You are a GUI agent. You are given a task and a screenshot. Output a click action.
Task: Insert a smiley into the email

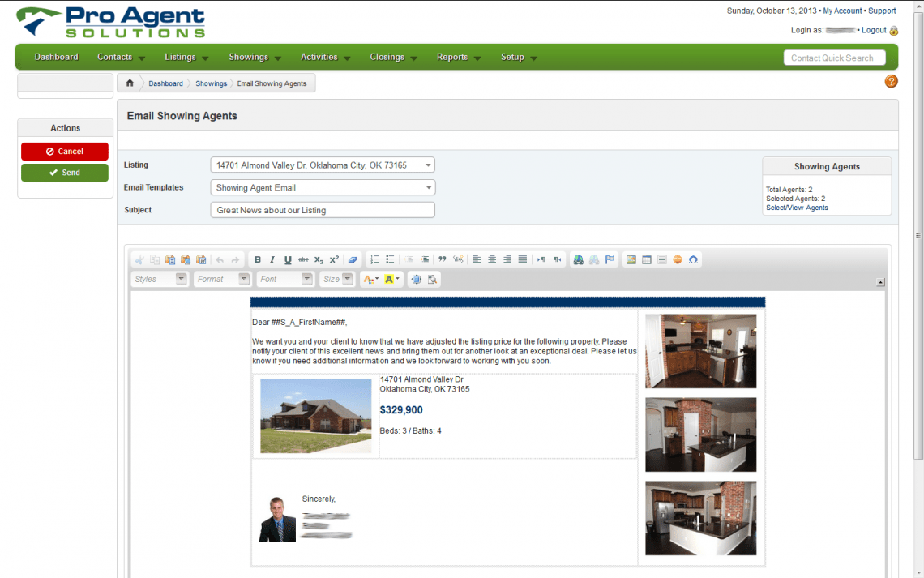[678, 259]
